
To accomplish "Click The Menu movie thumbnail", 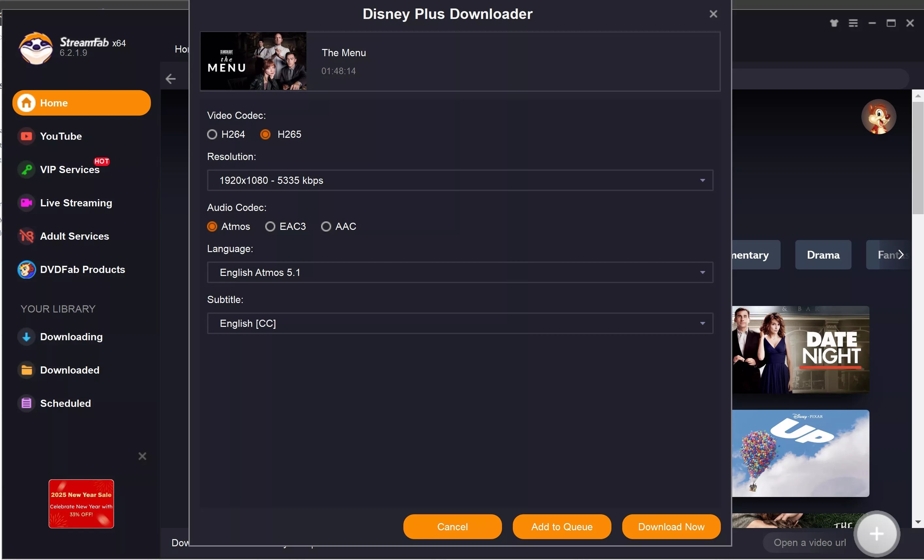I will [x=253, y=61].
